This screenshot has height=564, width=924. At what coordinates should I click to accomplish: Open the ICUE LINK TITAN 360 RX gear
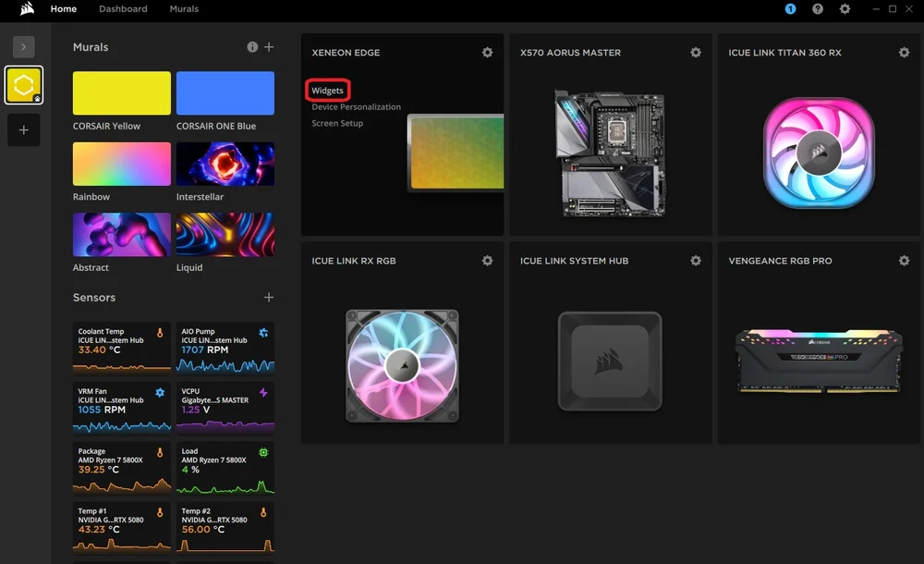point(904,53)
